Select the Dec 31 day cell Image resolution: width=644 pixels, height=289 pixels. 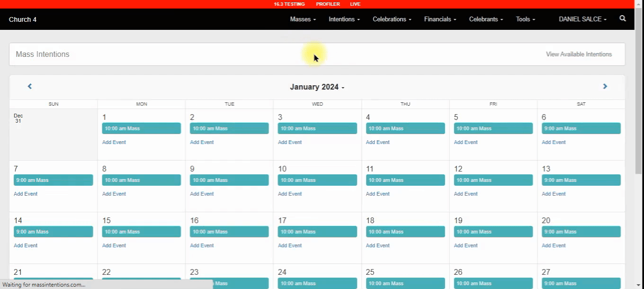[54, 135]
